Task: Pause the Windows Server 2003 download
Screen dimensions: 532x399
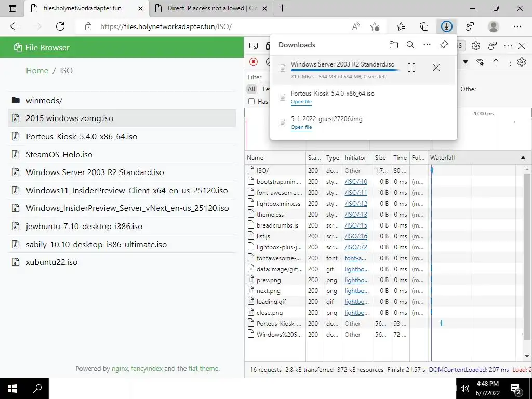Action: pyautogui.click(x=411, y=68)
